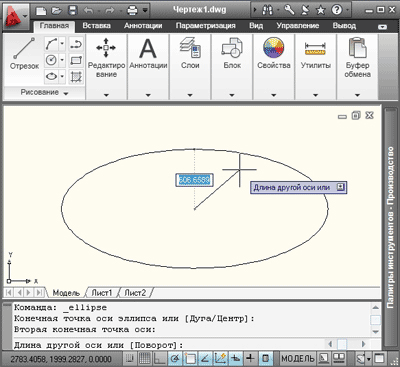Expand the Редактирование panel dropdown arrow

pos(106,95)
